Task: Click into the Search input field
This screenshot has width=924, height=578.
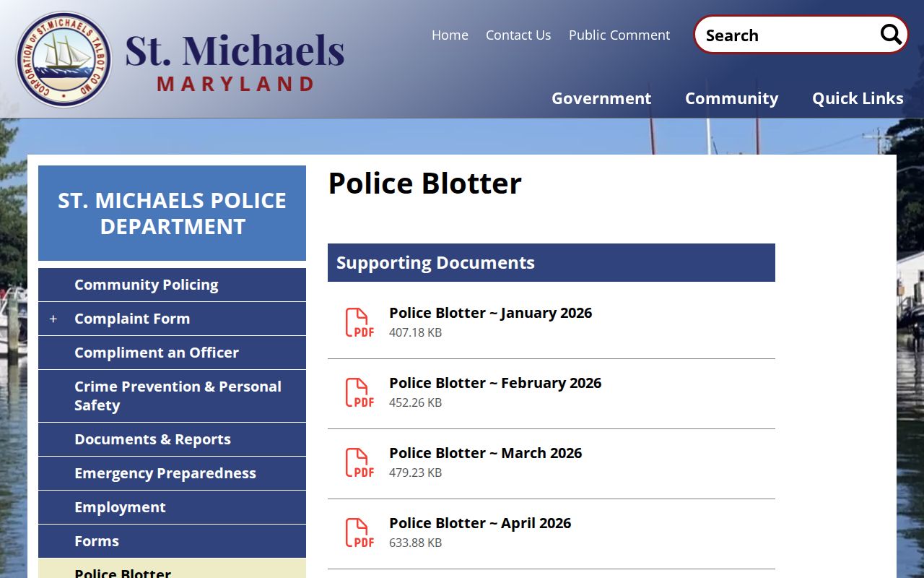Action: [788, 35]
